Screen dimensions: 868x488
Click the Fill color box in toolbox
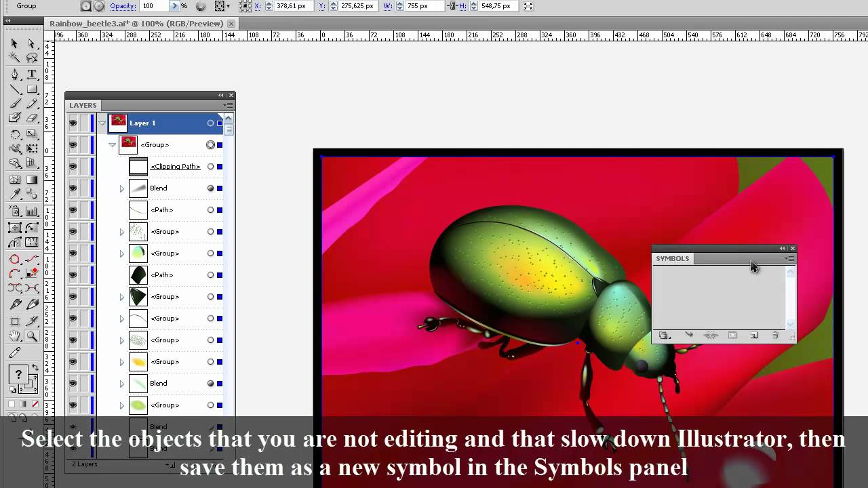tap(17, 373)
